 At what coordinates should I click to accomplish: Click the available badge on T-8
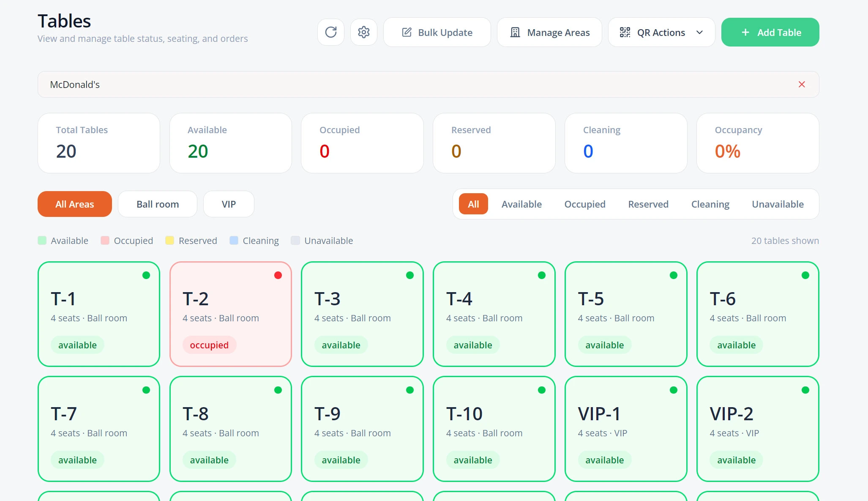pos(209,460)
